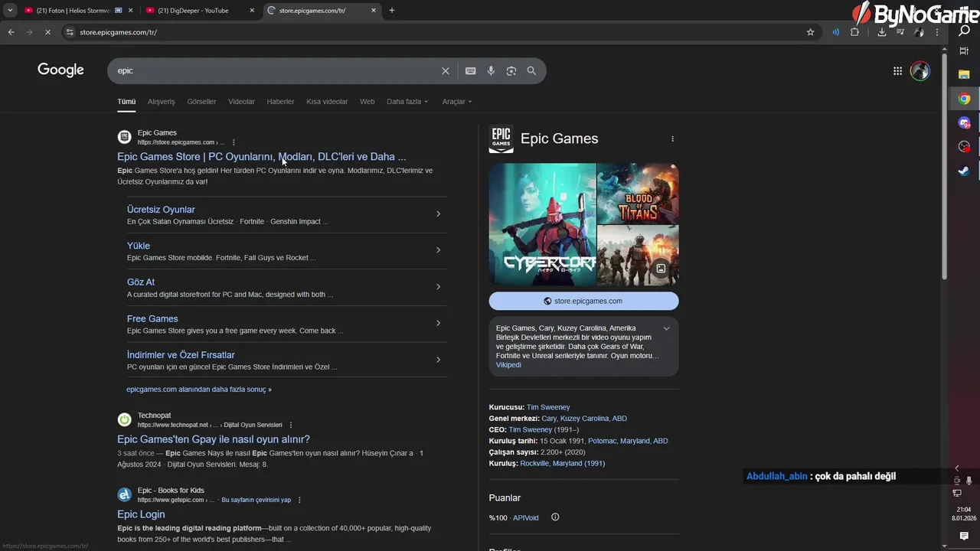The image size is (980, 551).
Task: Open OBS Studio from the taskbar
Action: [x=964, y=146]
